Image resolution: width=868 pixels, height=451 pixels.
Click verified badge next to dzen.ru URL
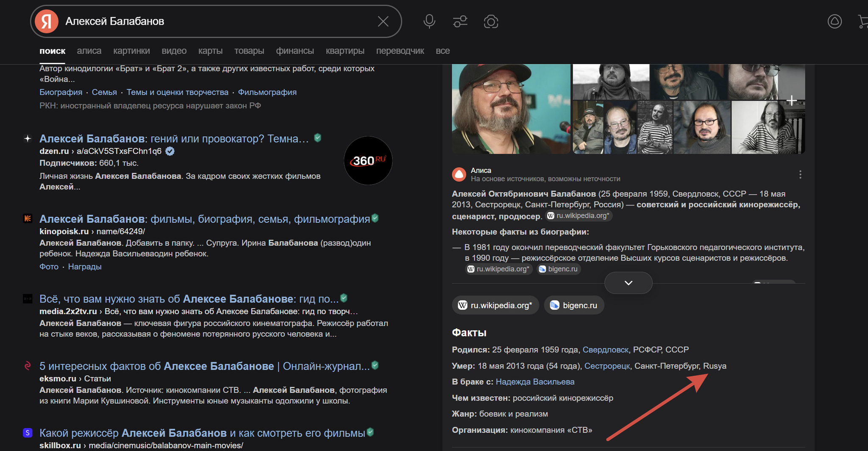click(170, 151)
